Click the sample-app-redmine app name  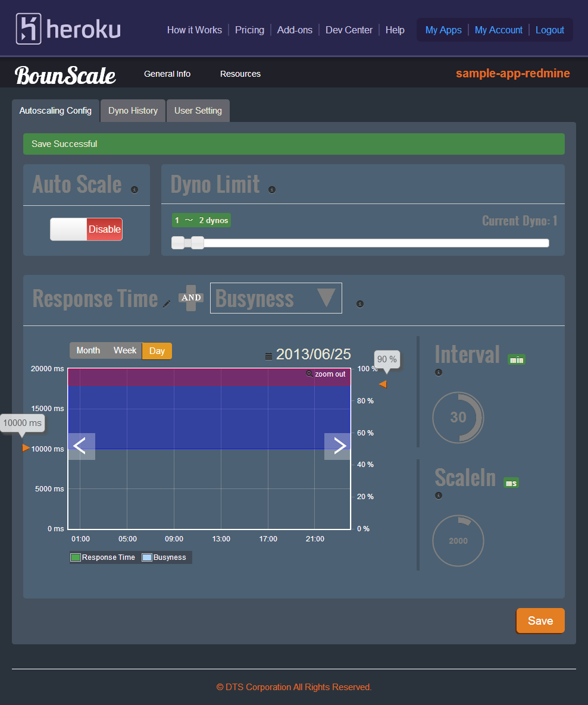[x=513, y=73]
